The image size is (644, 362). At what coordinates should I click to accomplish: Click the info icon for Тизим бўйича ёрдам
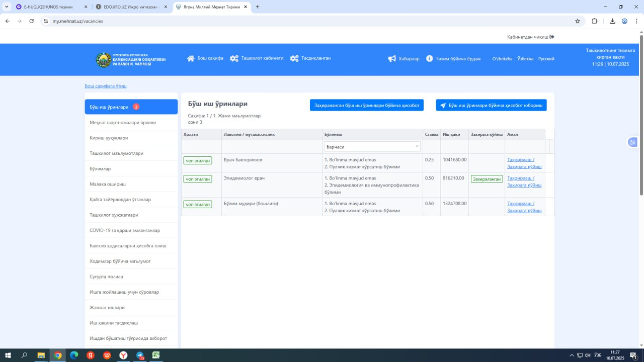tap(429, 59)
